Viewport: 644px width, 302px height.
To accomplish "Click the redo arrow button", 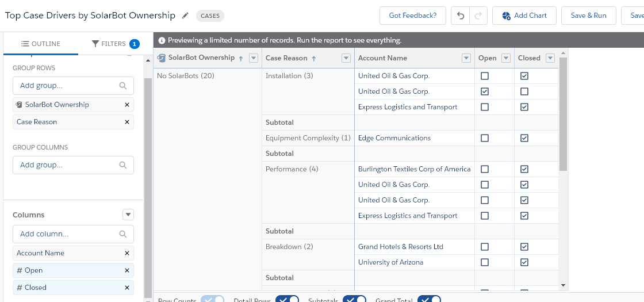I will 478,16.
